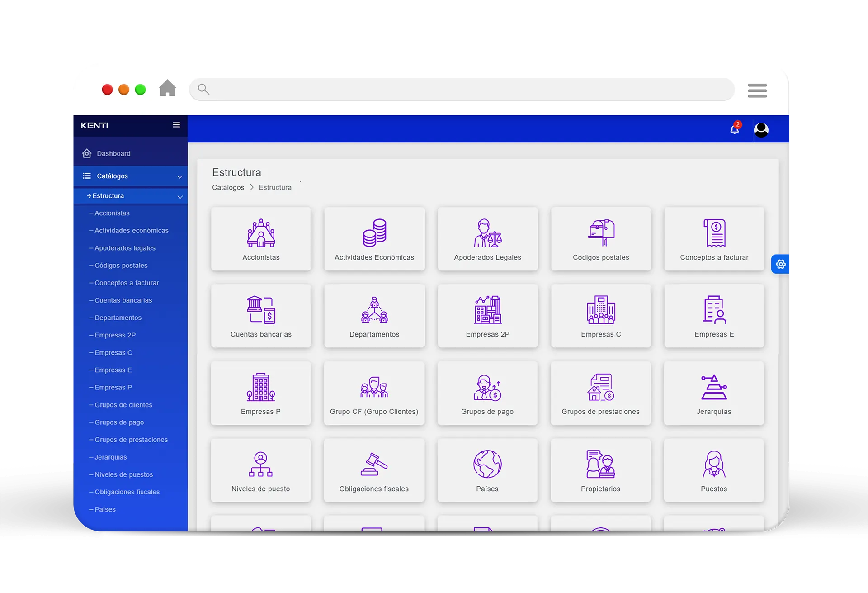Screen dimensions: 868x593
Task: Click the Obligaciones fiscales gavel icon
Action: [374, 464]
